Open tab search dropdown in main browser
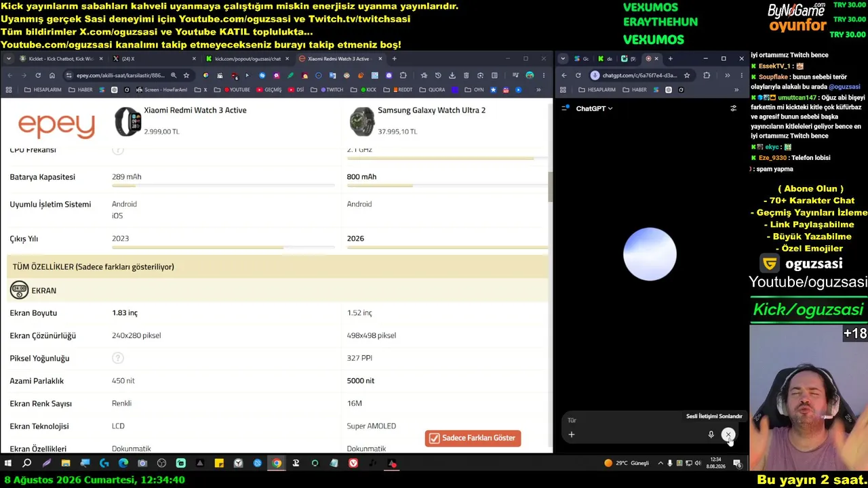This screenshot has width=868, height=488. click(9, 59)
